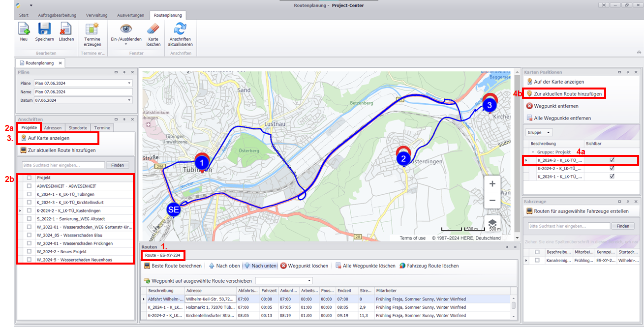Switch to the Auswertungen ribbon tab

click(x=130, y=15)
